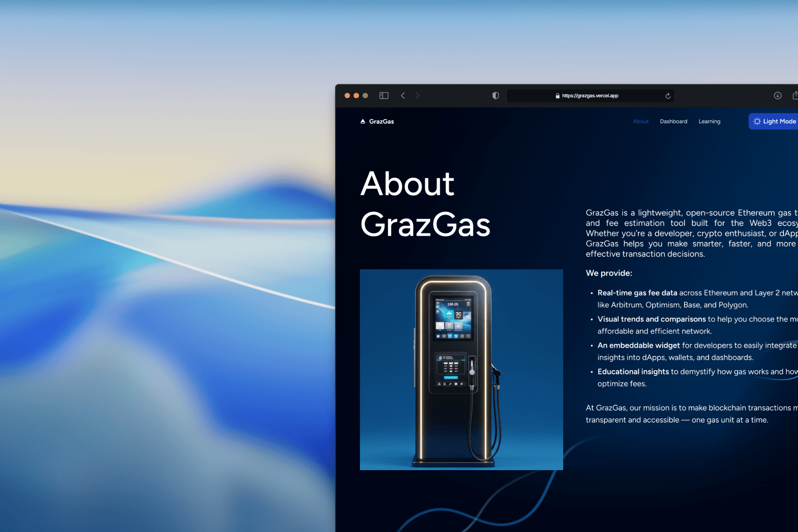Click the GrazGas brand name link

pyautogui.click(x=381, y=121)
